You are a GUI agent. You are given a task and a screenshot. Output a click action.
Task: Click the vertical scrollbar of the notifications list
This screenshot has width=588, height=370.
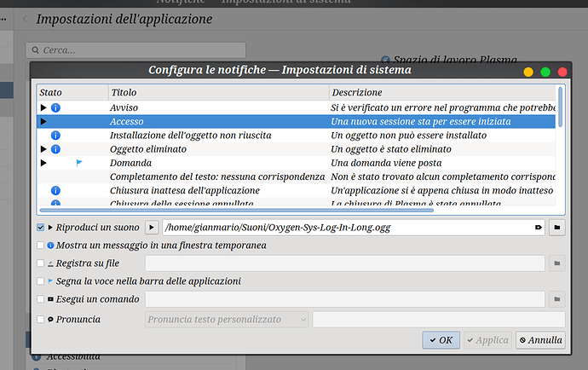tap(560, 107)
